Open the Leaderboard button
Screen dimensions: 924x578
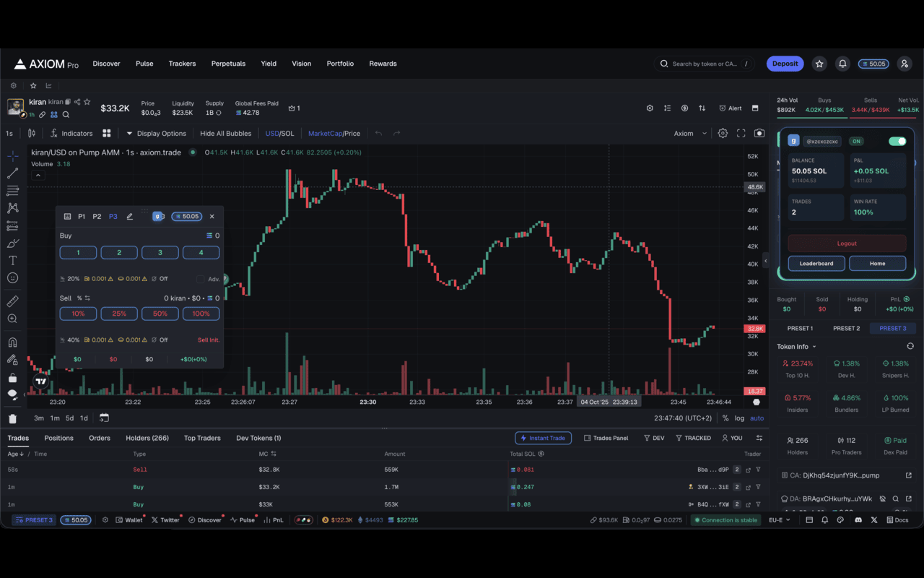(x=816, y=263)
